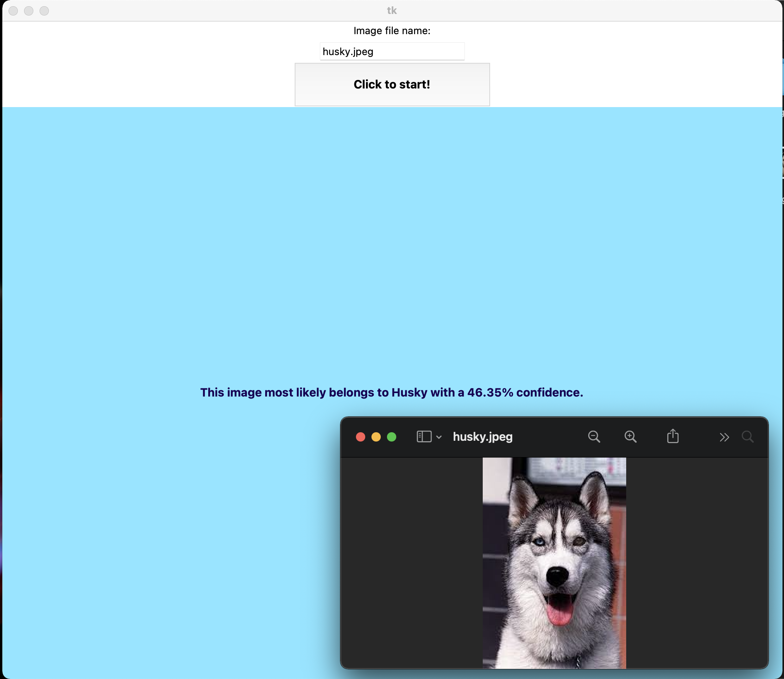Click the husky.jpeg title in Preview
The width and height of the screenshot is (784, 679).
(x=482, y=437)
